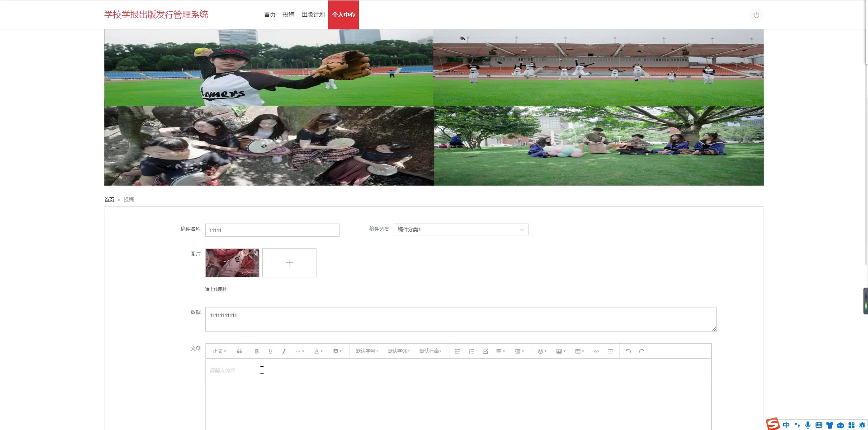Redo the last edit

coord(642,351)
